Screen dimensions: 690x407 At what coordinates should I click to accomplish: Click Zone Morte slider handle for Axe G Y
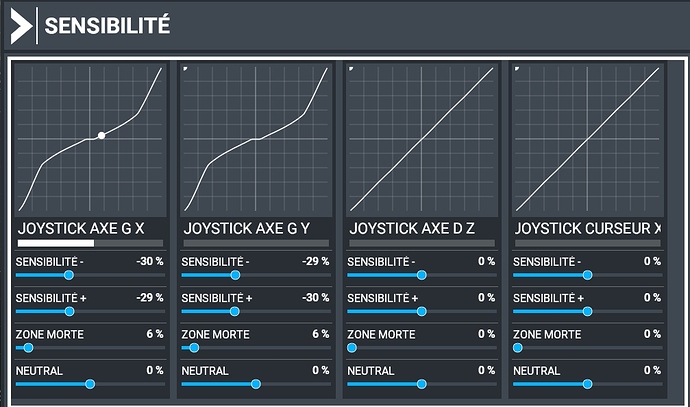tap(194, 347)
